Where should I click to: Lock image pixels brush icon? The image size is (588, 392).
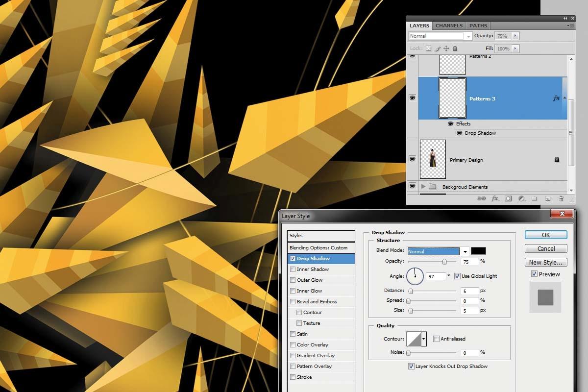click(x=437, y=49)
